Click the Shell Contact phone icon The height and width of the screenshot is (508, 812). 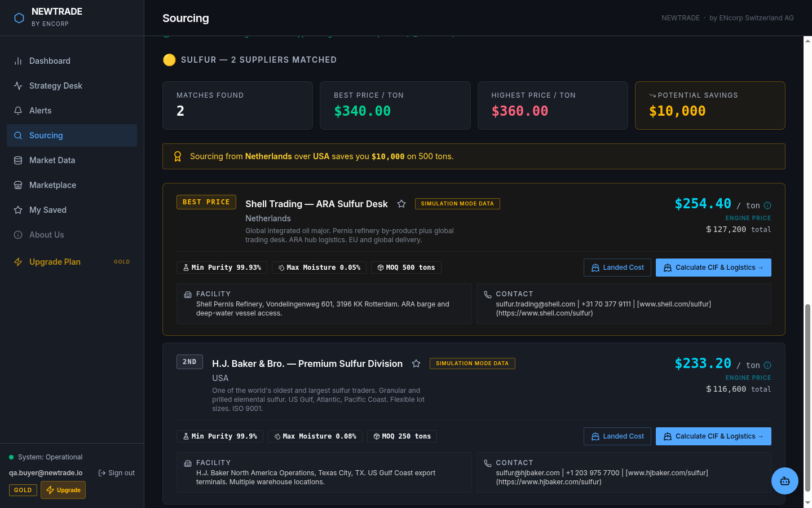pos(488,295)
